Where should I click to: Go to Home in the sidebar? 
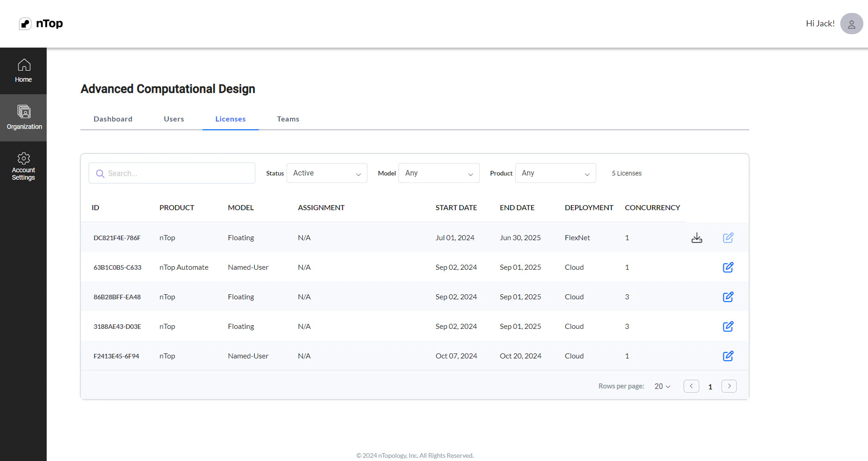[x=23, y=71]
